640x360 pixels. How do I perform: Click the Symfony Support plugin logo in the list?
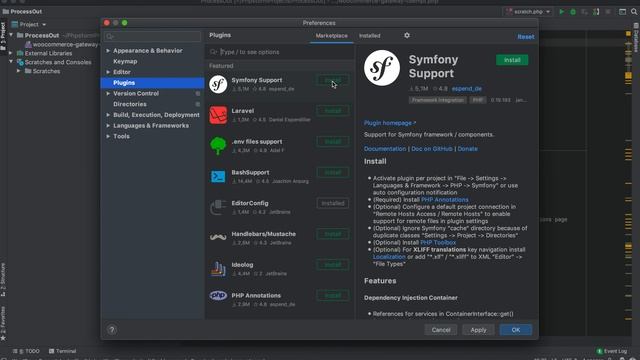[218, 84]
